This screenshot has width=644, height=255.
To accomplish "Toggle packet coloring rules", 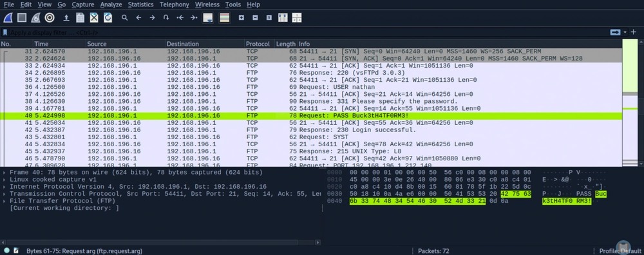I will (224, 17).
